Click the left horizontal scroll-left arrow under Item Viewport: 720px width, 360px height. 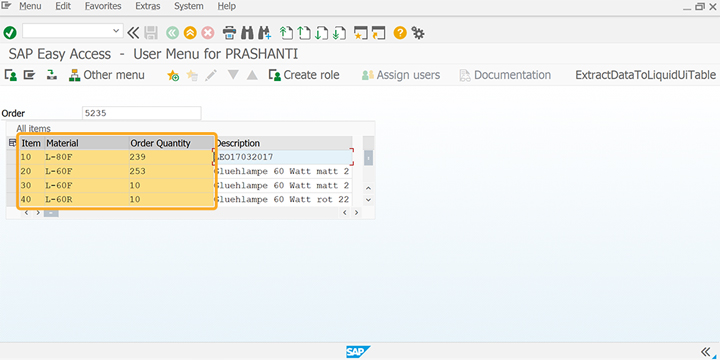26,213
